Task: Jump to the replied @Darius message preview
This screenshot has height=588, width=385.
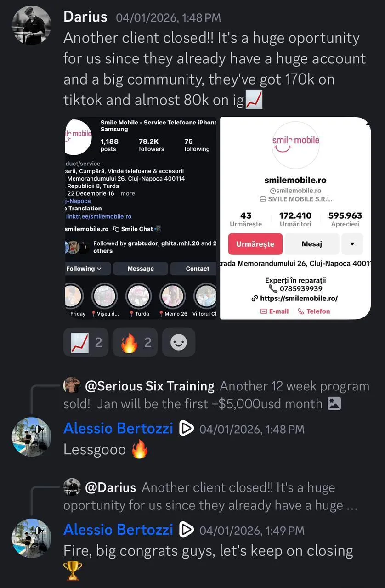Action: coord(210,496)
